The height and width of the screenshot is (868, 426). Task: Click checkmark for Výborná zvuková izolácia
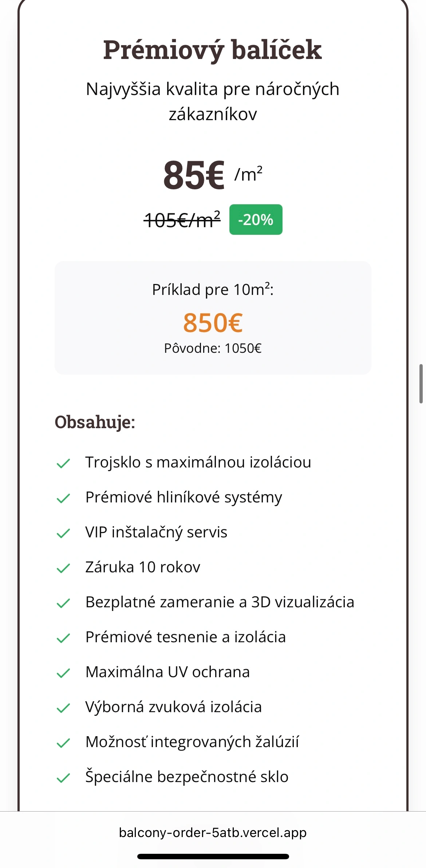63,708
